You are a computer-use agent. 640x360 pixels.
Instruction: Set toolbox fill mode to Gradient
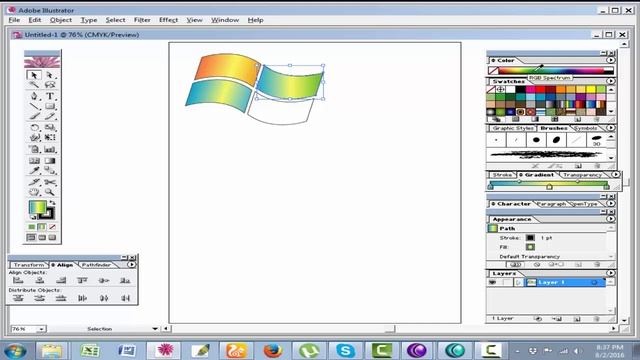pyautogui.click(x=42, y=227)
